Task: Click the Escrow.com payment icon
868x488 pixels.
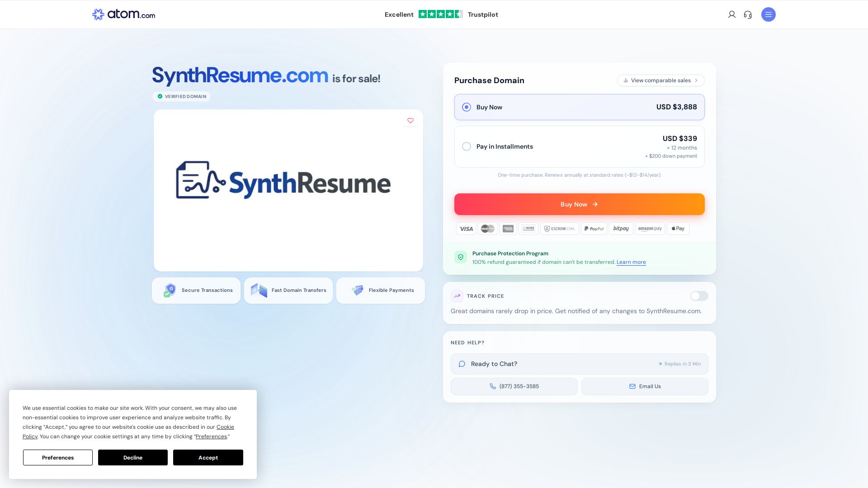Action: coord(560,229)
